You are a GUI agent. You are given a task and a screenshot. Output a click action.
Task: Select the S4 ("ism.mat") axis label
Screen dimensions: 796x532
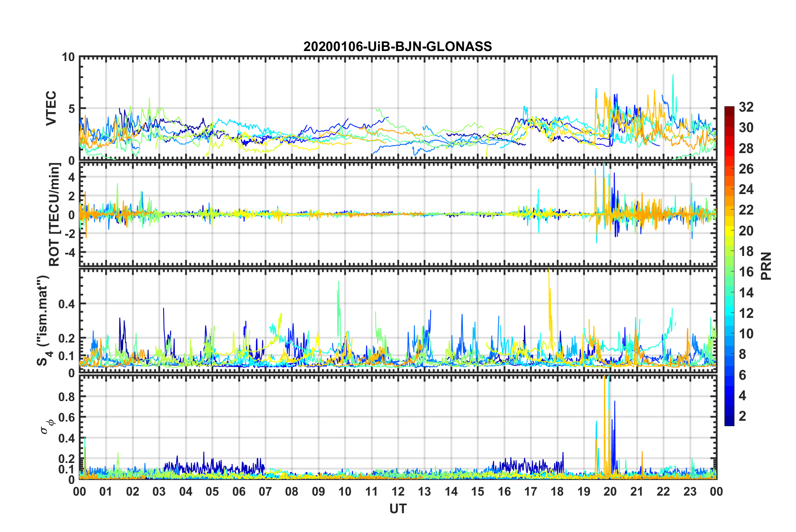(x=44, y=320)
